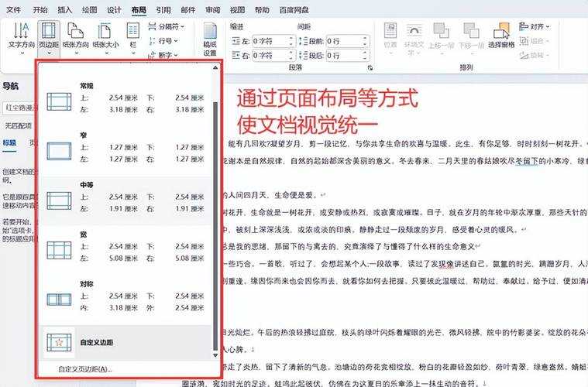The image size is (588, 387).
Task: Switch to the 插入 Insert tab
Action: tap(64, 10)
